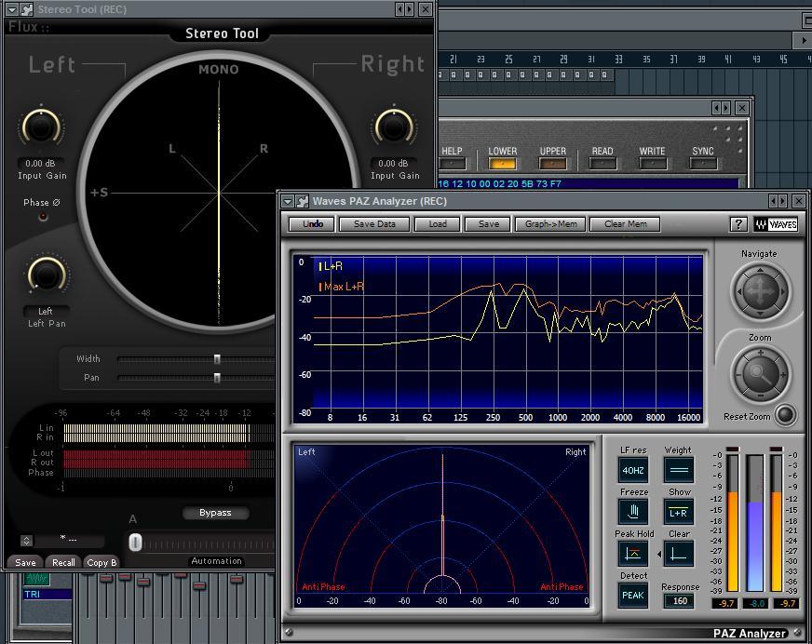Toggle WRITE in background plugin
The width and height of the screenshot is (812, 644).
653,164
